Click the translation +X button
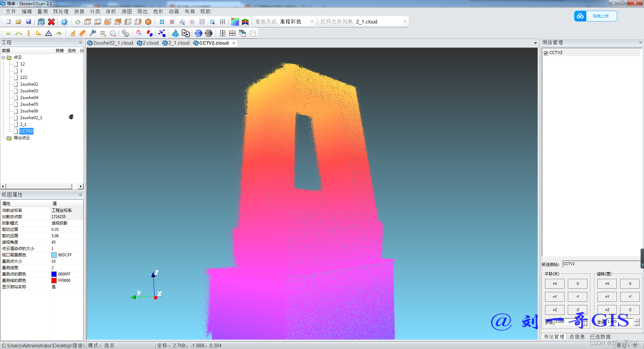Screen dimensions: 644x349 (555, 284)
